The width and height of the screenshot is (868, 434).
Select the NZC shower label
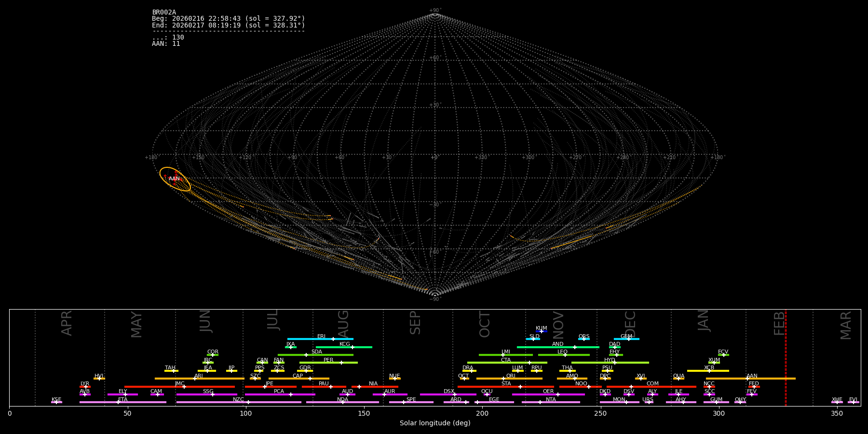click(238, 400)
